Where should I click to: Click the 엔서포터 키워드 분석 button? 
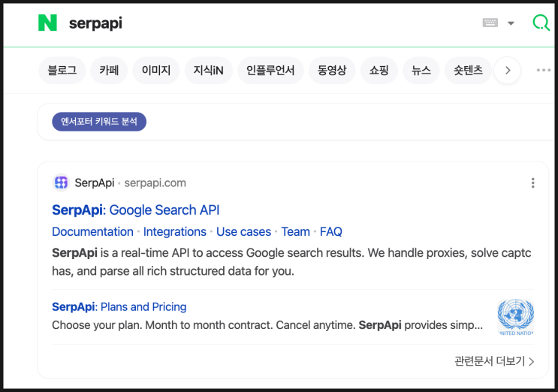click(99, 122)
